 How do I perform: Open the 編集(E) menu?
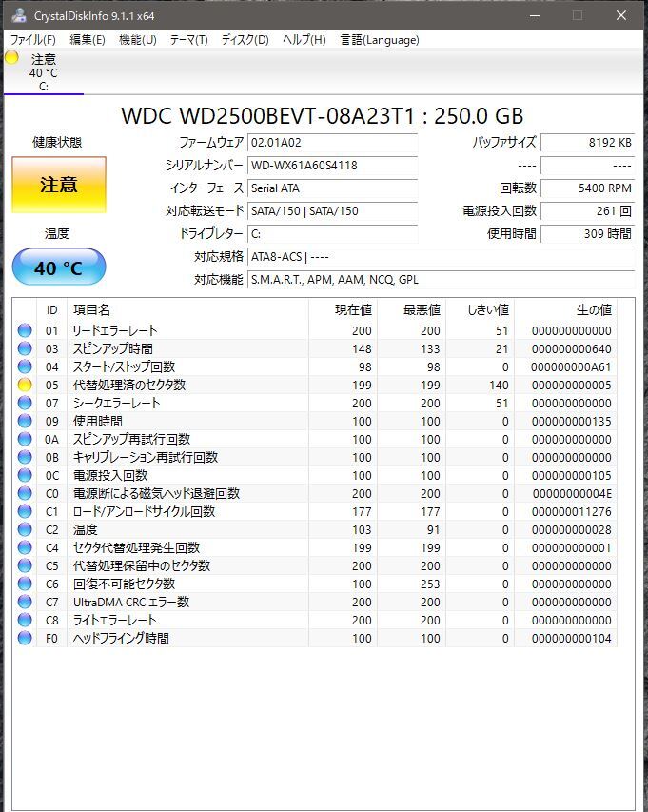click(x=87, y=40)
